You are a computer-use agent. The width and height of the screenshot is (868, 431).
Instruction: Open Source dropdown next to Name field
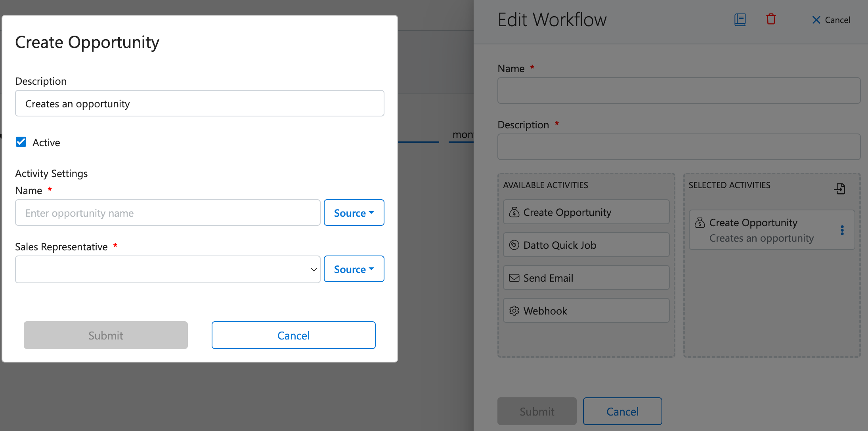[x=354, y=213]
